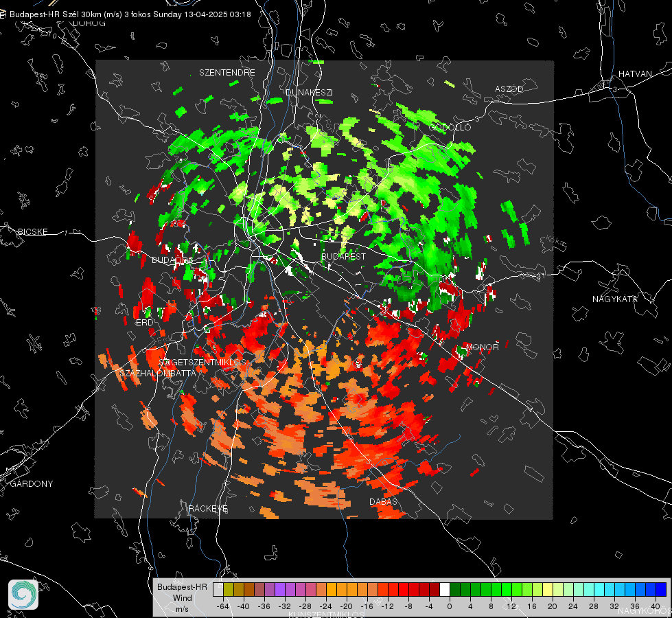Click the 'Wind' label in the legend
This screenshot has width=672, height=618.
182,597
